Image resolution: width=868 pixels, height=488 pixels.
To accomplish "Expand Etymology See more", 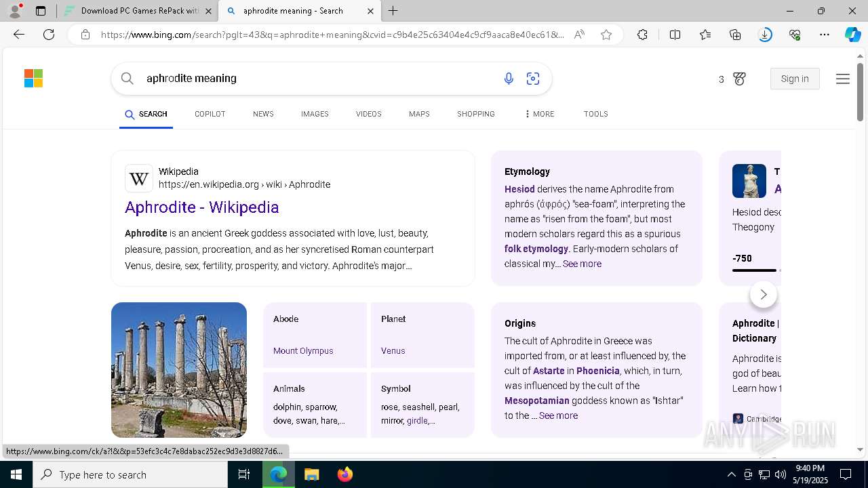I will [x=582, y=264].
